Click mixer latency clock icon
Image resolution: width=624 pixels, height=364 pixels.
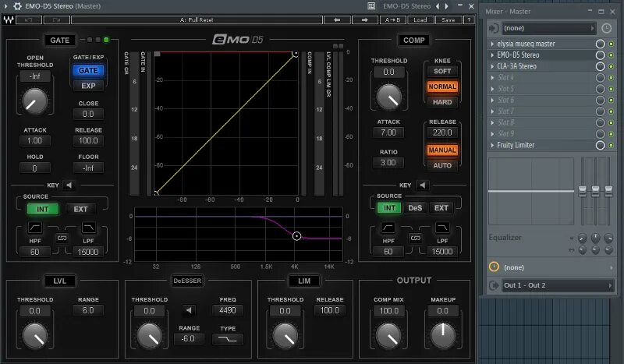606,28
